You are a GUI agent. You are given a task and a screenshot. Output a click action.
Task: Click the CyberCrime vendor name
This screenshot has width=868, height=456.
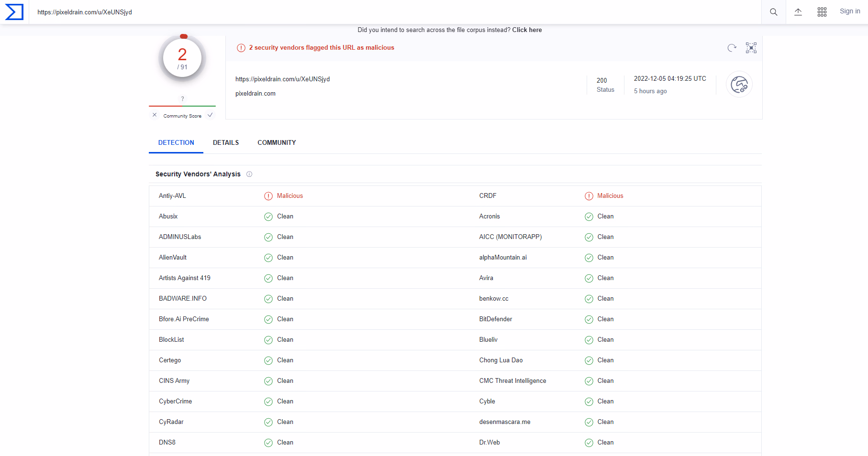pos(175,402)
